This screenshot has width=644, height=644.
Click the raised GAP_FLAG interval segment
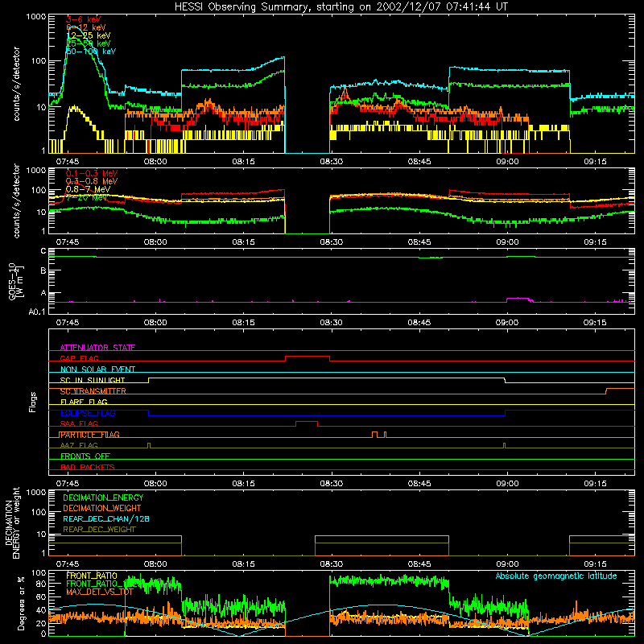pos(308,356)
